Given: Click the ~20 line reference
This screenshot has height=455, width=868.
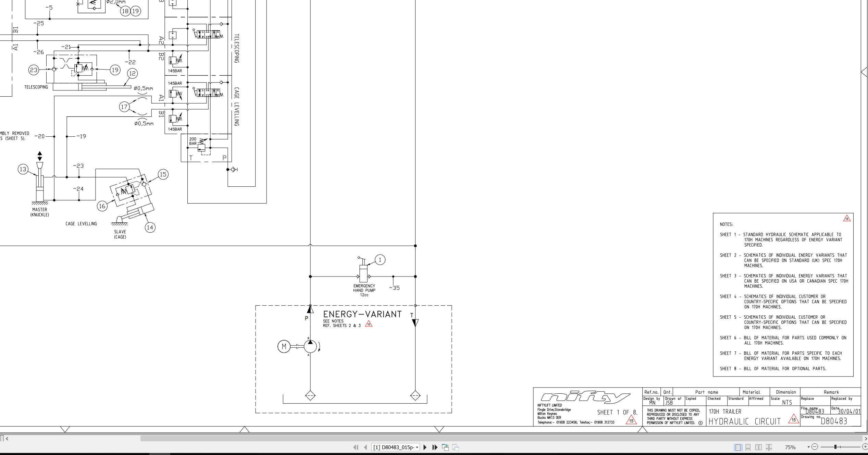Looking at the screenshot, I should click(x=40, y=136).
